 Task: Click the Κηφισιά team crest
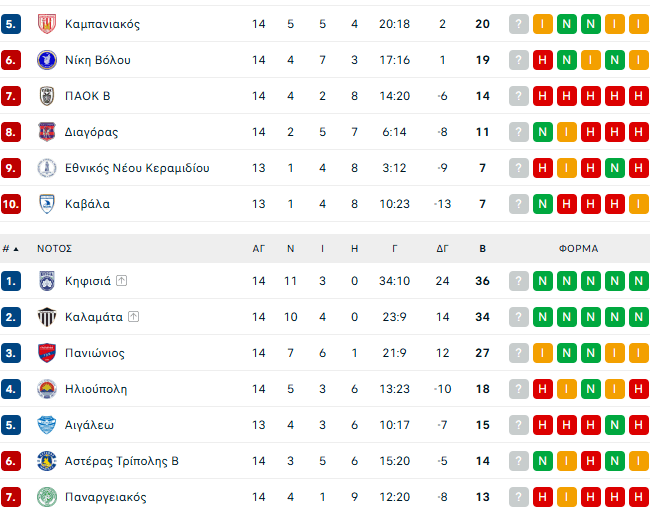(x=46, y=281)
